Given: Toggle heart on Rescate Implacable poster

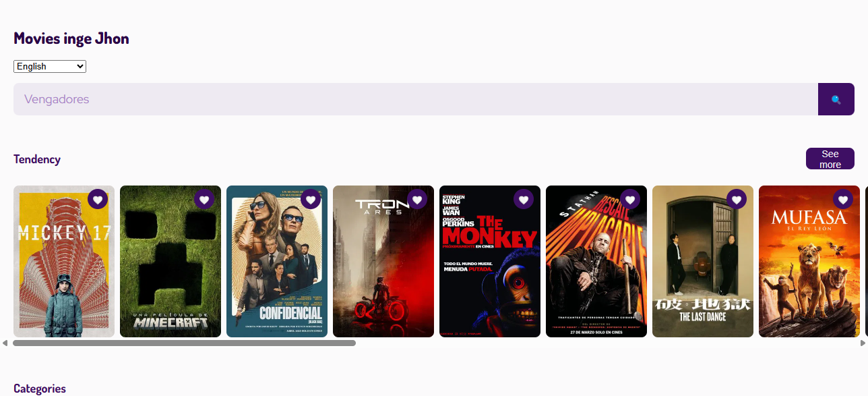Looking at the screenshot, I should click(630, 199).
